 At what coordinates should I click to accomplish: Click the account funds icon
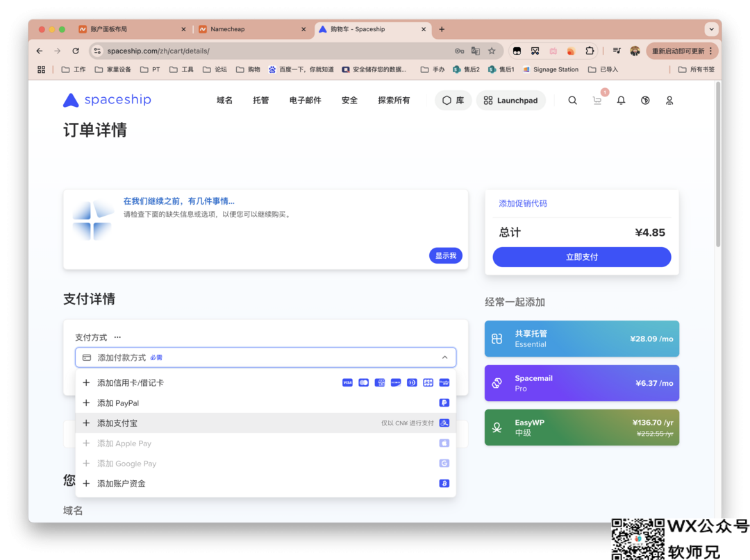[444, 484]
